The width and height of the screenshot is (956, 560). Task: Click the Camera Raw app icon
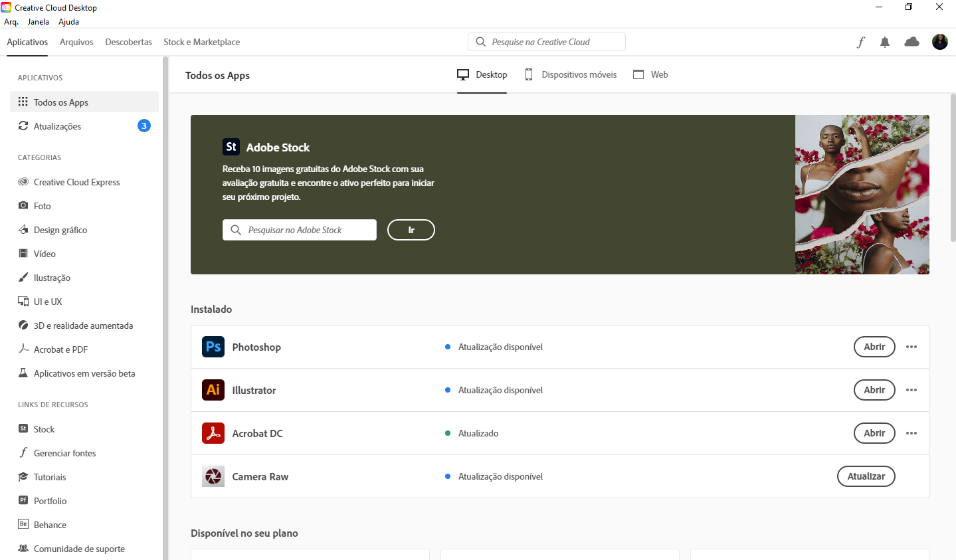pyautogui.click(x=213, y=476)
